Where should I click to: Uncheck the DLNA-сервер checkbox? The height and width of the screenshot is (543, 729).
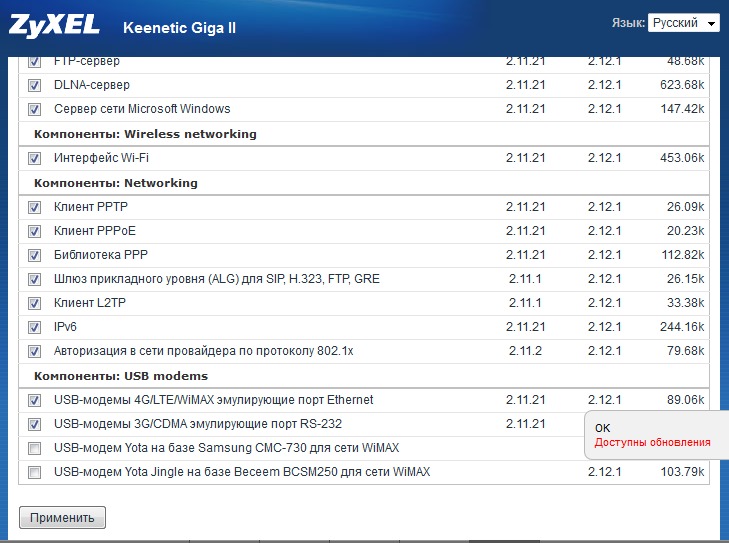tap(34, 85)
